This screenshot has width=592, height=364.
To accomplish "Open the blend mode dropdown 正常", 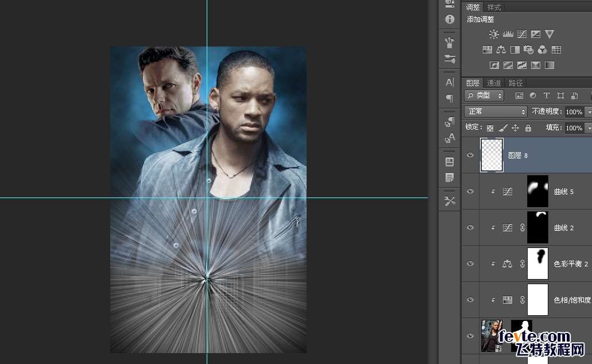I will (496, 111).
